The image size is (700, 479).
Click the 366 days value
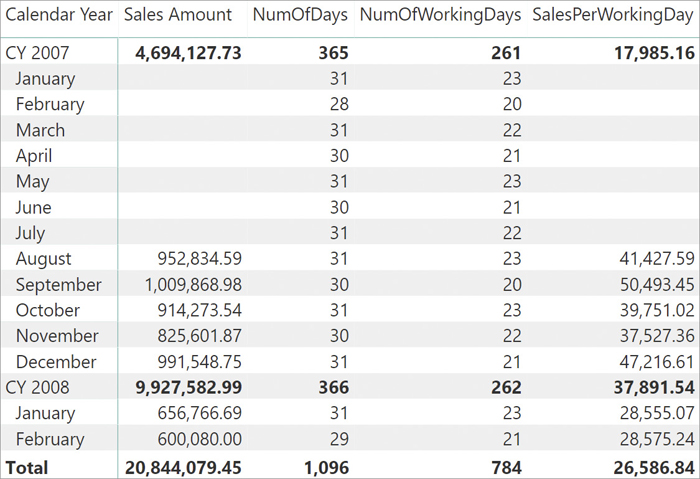pos(333,387)
